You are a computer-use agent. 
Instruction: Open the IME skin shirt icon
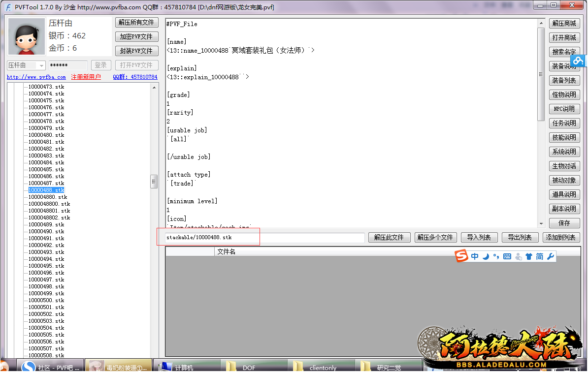tap(529, 256)
